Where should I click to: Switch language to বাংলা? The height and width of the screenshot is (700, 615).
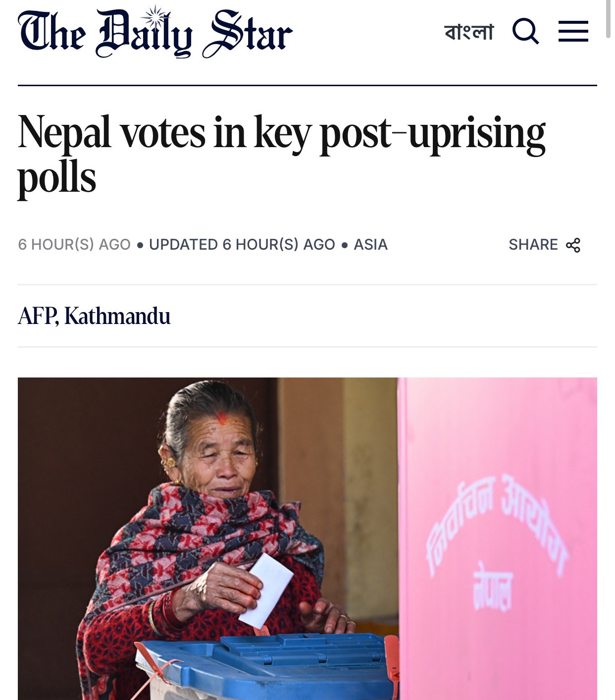click(x=469, y=32)
